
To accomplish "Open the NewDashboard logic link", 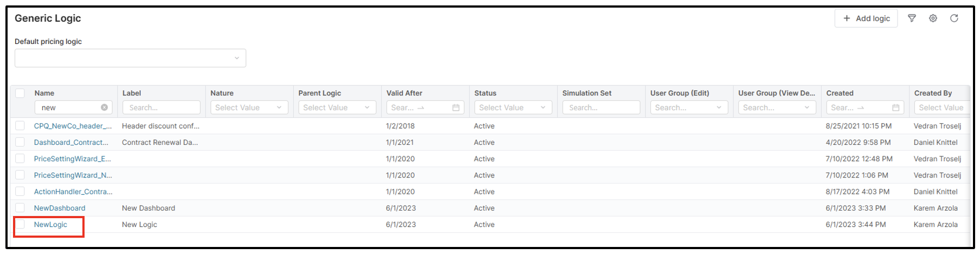I will click(x=60, y=208).
